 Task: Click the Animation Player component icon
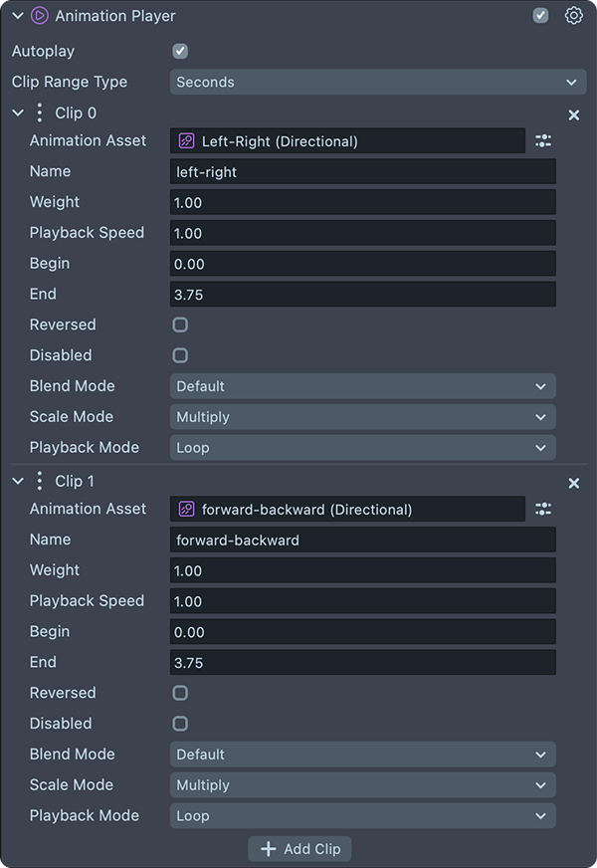[40, 16]
